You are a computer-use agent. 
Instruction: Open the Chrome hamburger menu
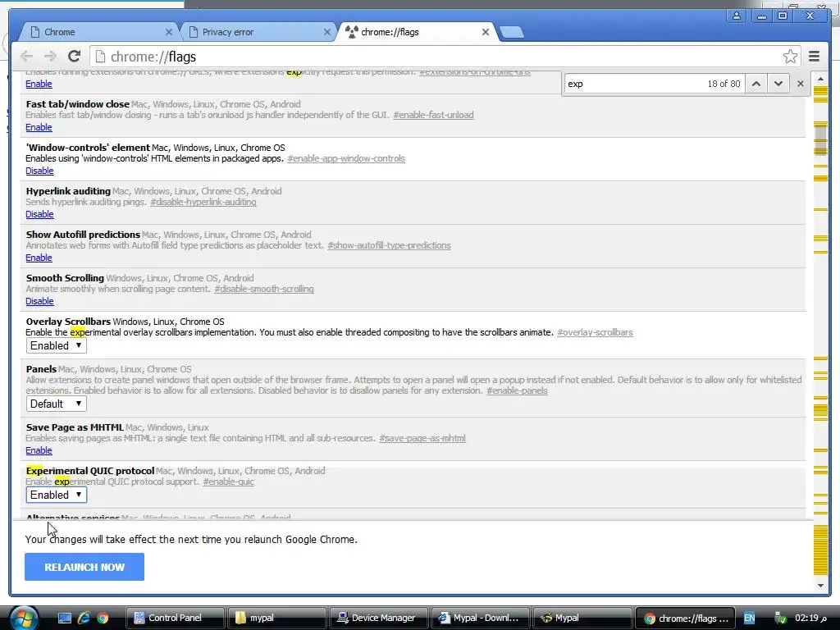click(x=814, y=57)
